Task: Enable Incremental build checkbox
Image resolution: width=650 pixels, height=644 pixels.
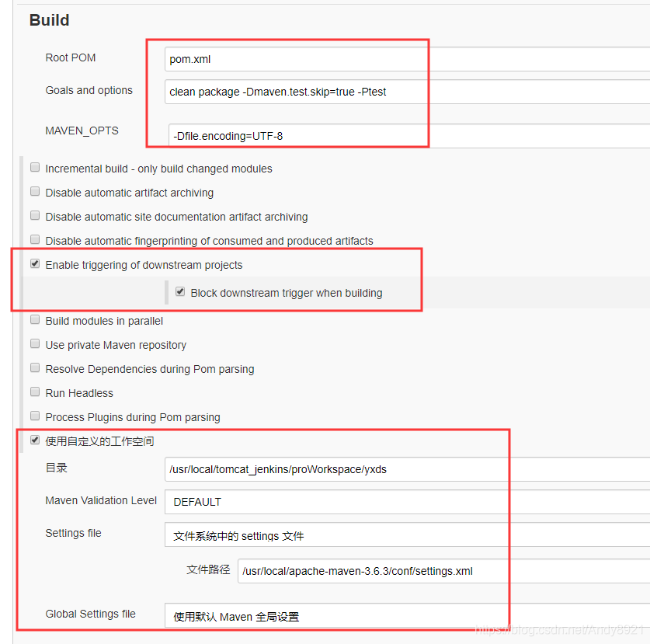Action: point(35,168)
